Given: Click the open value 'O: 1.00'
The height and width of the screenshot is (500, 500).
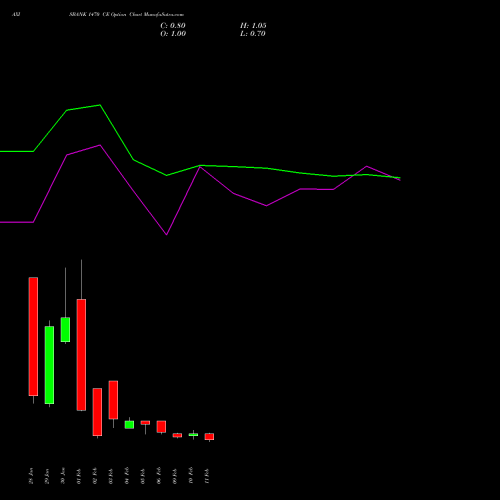Looking at the screenshot, I should (173, 34).
